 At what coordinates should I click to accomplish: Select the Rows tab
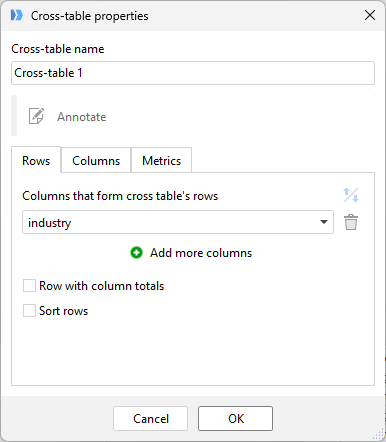tap(36, 160)
